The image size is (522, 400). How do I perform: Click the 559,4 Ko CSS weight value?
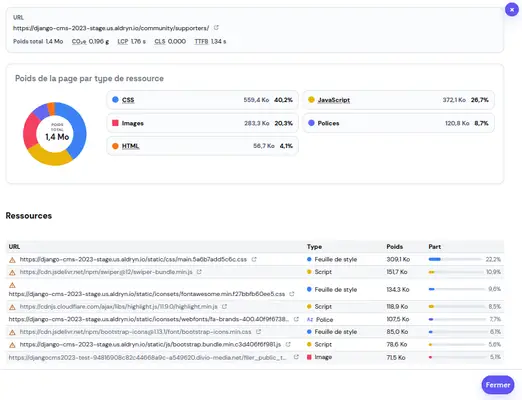256,100
